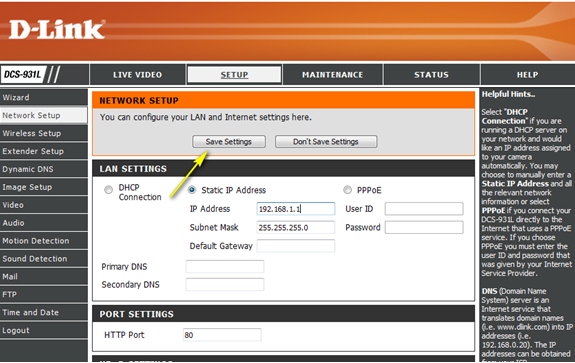This screenshot has width=575, height=363.
Task: Go to the Status tab
Action: click(432, 75)
